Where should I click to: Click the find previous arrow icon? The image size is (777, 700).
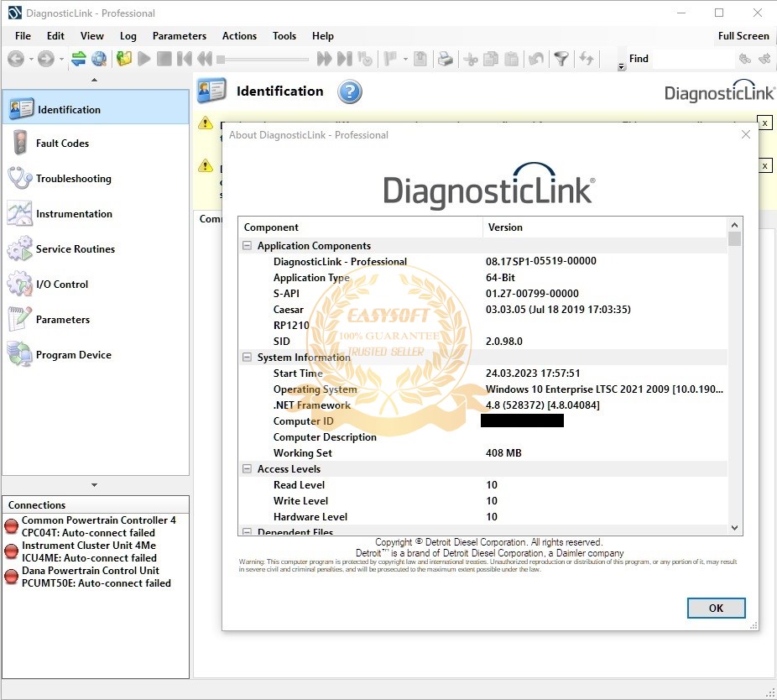[744, 59]
